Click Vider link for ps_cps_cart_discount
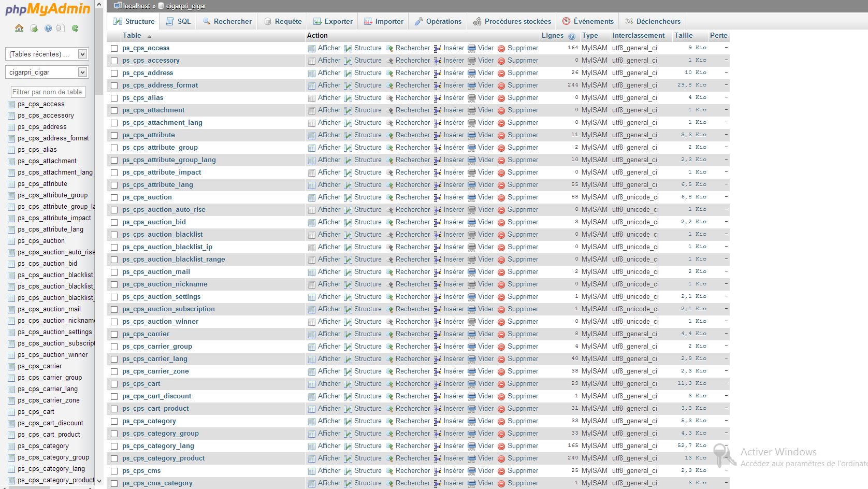This screenshot has width=868, height=489. pyautogui.click(x=486, y=396)
